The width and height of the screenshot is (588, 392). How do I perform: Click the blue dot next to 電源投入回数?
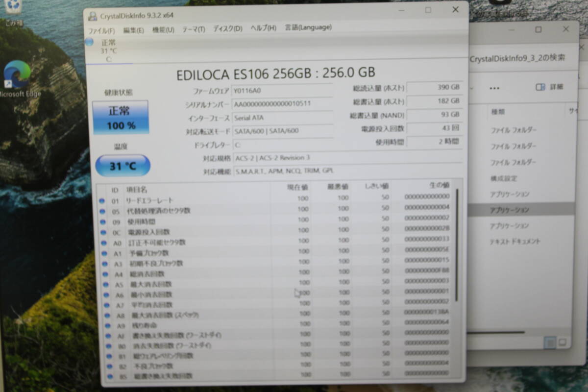(x=103, y=232)
